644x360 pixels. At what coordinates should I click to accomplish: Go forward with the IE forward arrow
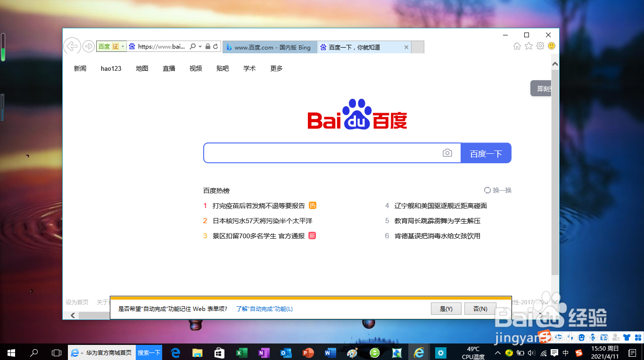88,46
